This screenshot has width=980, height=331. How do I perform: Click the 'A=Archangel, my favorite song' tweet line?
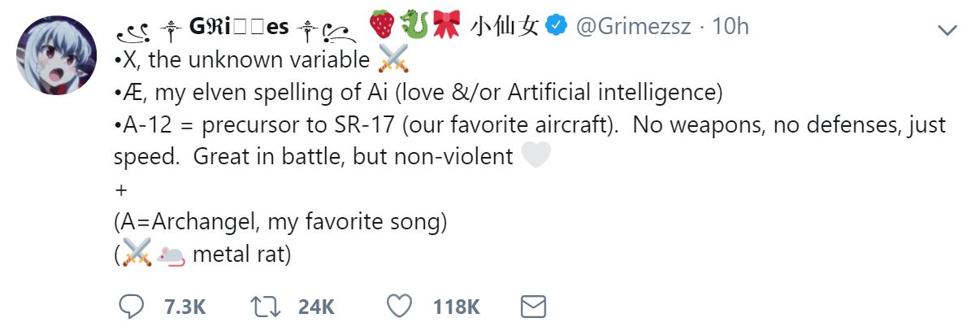click(281, 220)
